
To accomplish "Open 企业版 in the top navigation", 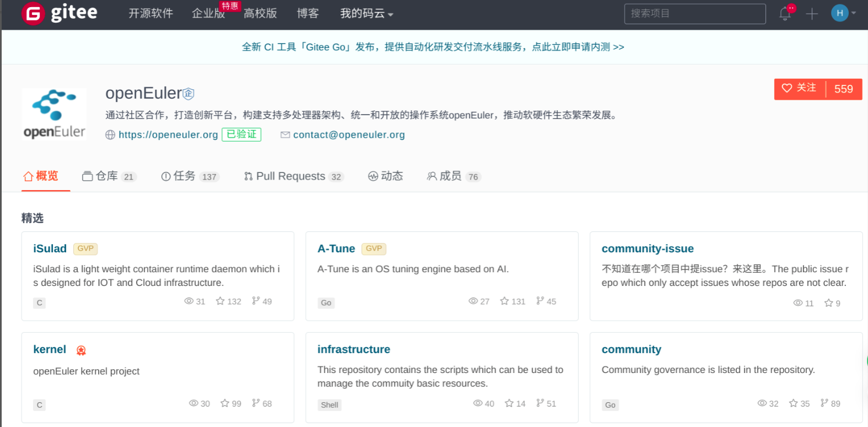I will tap(208, 14).
